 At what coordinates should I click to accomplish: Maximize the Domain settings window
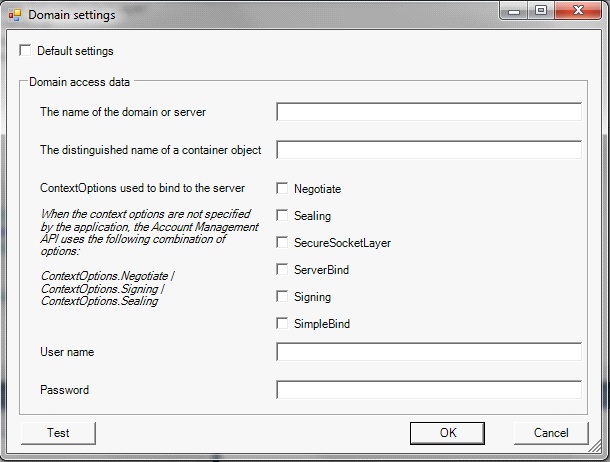[541, 11]
